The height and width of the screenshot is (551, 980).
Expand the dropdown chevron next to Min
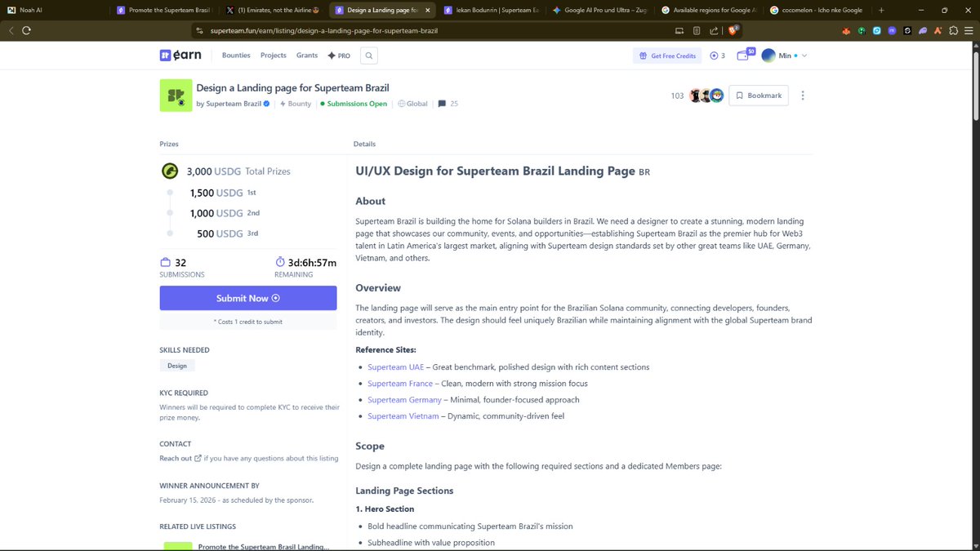point(804,56)
